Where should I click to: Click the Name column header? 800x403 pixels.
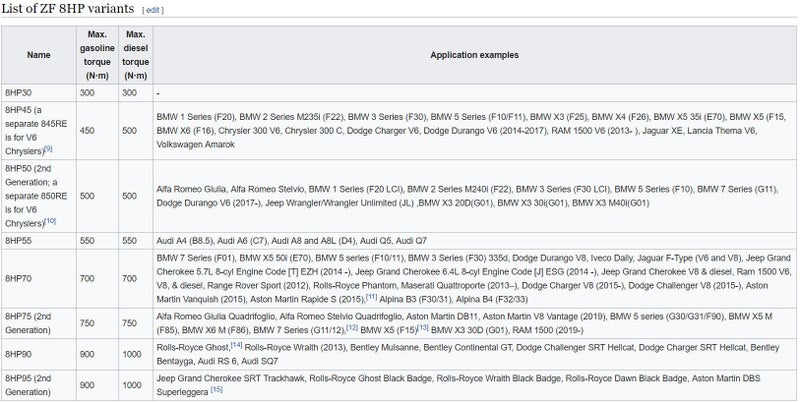38,57
